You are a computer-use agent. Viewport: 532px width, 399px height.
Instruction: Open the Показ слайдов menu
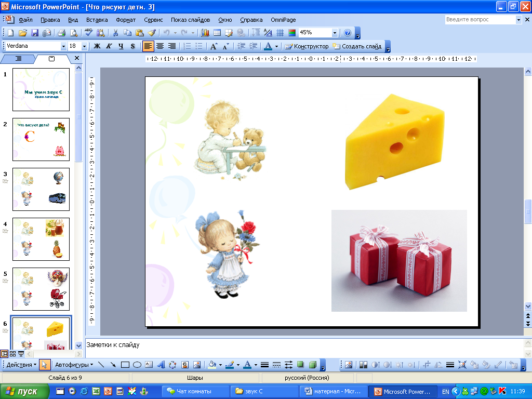pos(190,20)
